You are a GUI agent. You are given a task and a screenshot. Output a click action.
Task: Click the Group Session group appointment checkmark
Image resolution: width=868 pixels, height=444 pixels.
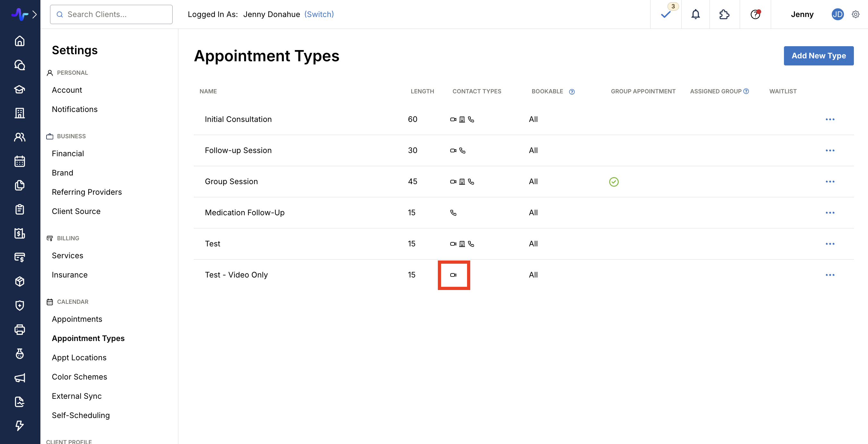[614, 182]
